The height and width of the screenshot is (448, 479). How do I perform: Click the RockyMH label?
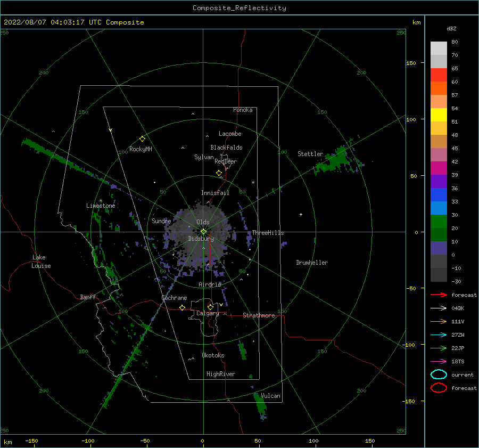coord(141,149)
